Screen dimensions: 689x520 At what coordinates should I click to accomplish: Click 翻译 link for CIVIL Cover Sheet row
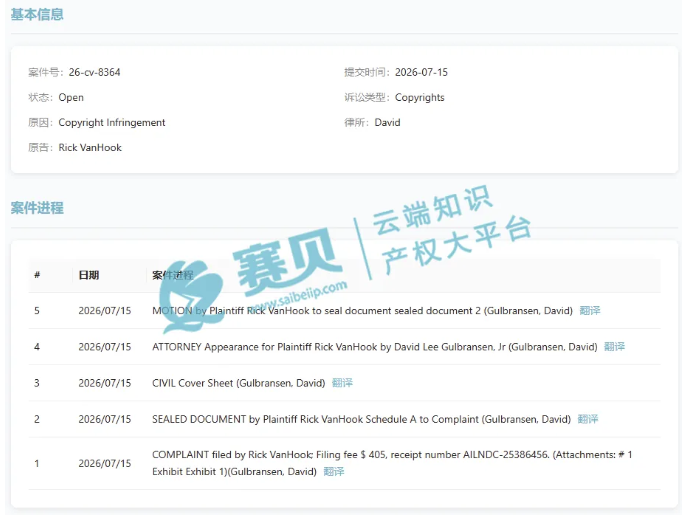pos(342,383)
